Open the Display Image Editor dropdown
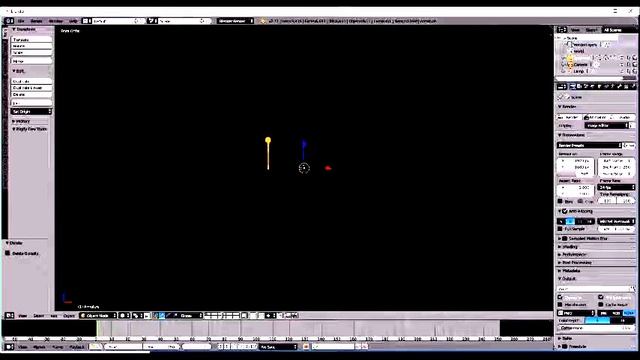 607,126
